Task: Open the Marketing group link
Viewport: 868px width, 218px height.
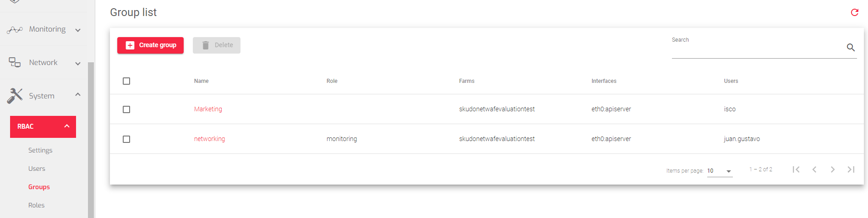Action: tap(208, 109)
